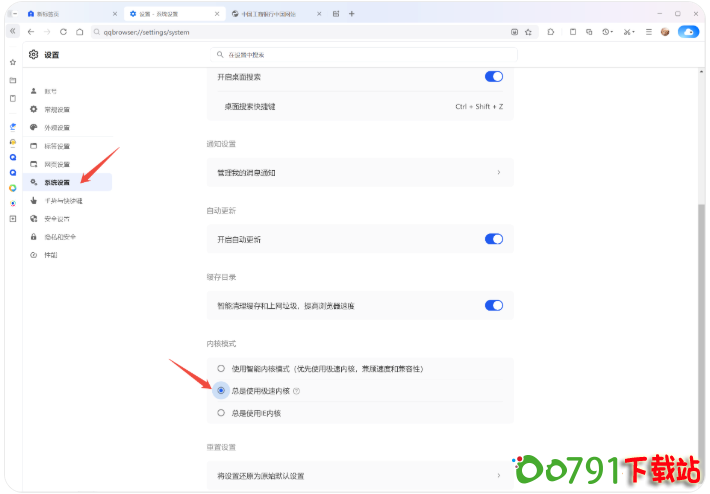Click the blue cloud sync icon

pos(688,32)
